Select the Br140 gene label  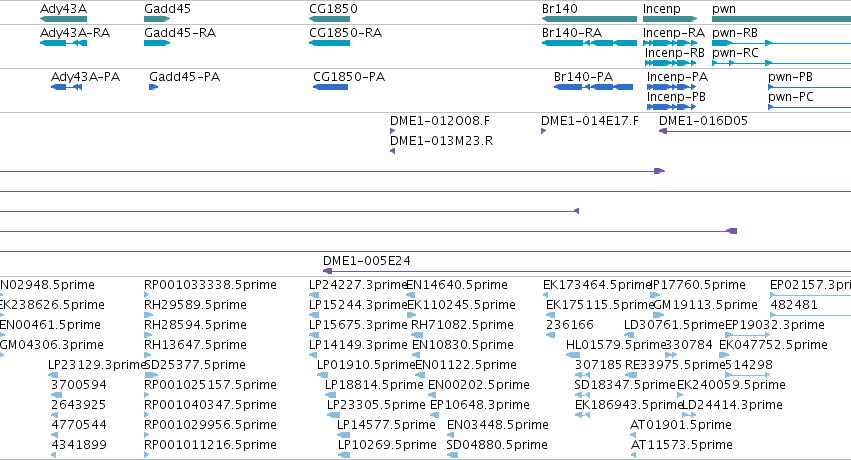click(560, 9)
